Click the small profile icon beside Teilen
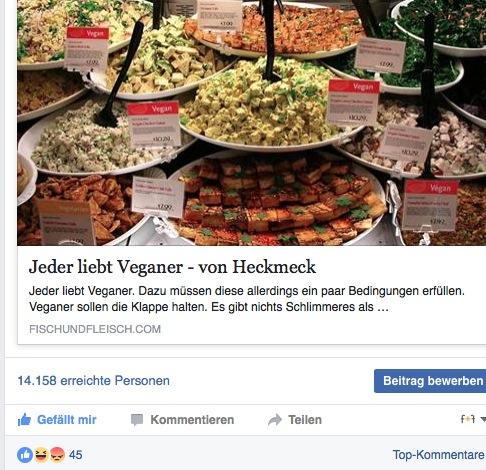Screen dimensions: 486x470 pyautogui.click(x=468, y=419)
